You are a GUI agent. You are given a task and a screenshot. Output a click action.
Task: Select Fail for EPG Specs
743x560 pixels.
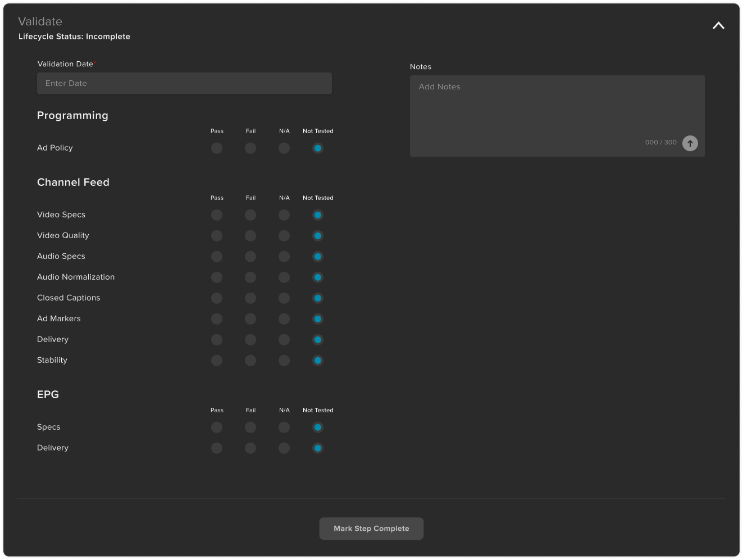(250, 427)
